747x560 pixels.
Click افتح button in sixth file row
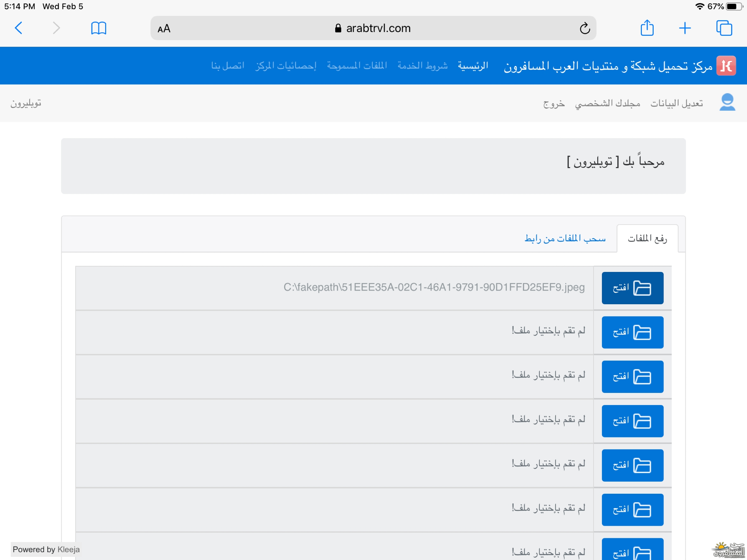tap(632, 510)
